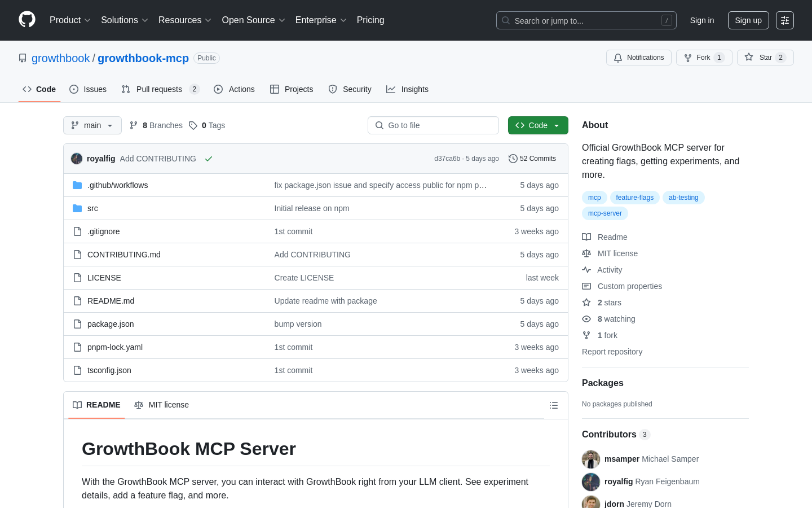The height and width of the screenshot is (508, 812).
Task: Click the Sign up button
Action: [748, 20]
